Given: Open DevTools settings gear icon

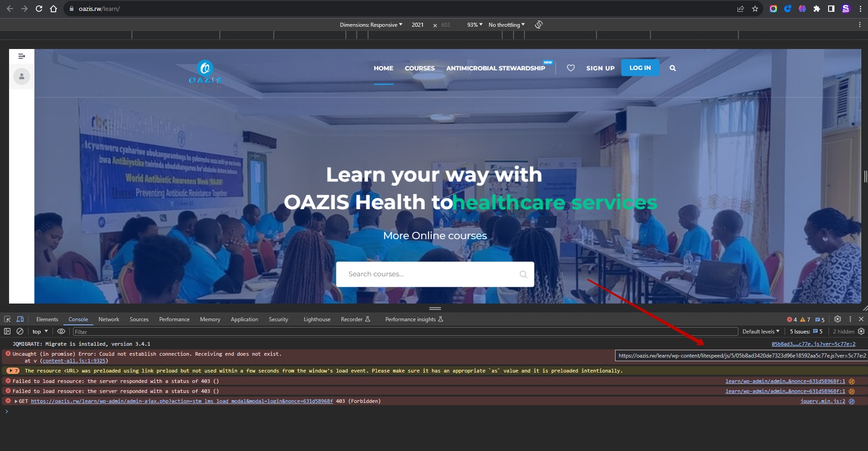Looking at the screenshot, I should tap(838, 319).
